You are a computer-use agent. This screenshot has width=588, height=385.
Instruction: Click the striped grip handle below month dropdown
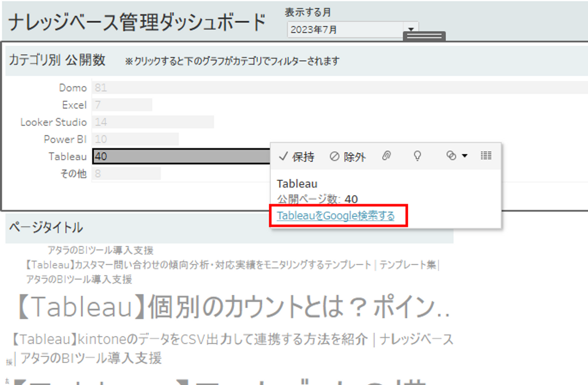click(x=424, y=36)
